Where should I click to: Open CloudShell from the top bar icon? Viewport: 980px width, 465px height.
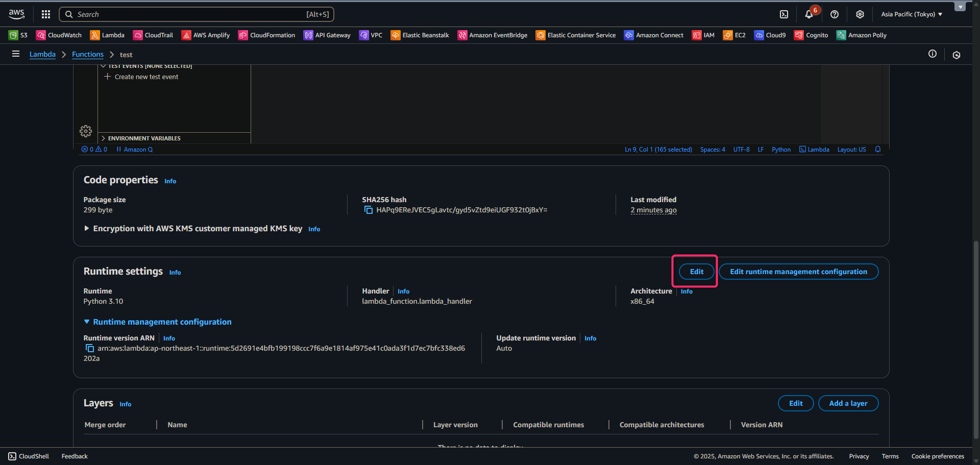784,14
